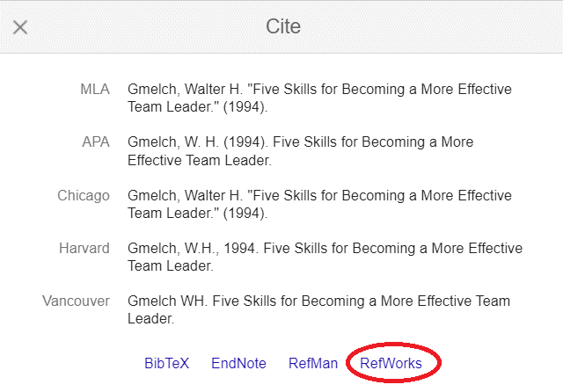This screenshot has width=563, height=392.
Task: Pick the Chicago citation text
Action: (x=319, y=204)
